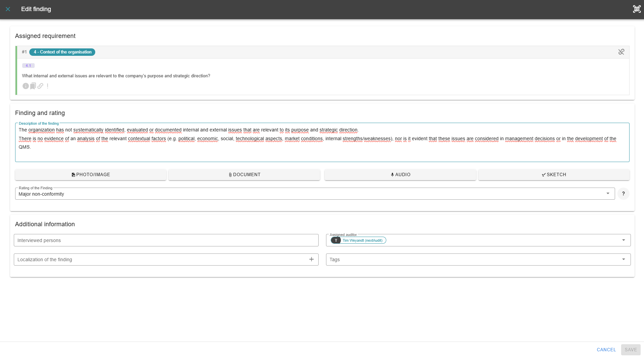Click the QR code scan icon

(x=637, y=9)
